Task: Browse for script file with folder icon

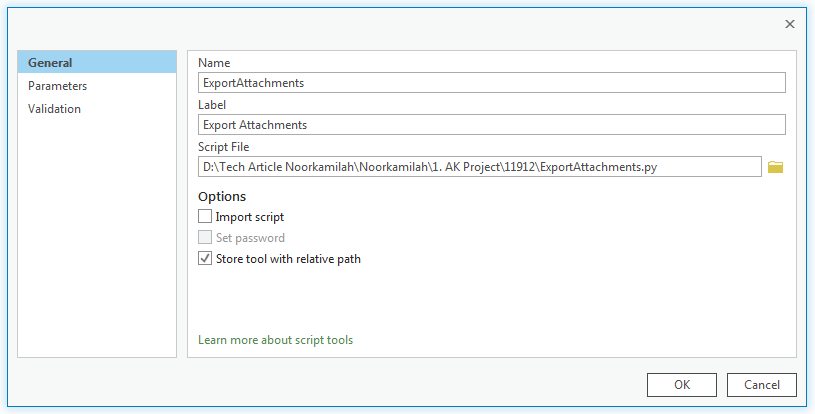Action: coord(775,167)
